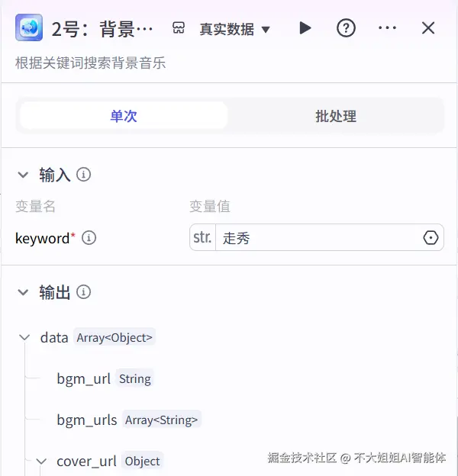Click the str. type label
The width and height of the screenshot is (458, 476).
click(x=202, y=237)
